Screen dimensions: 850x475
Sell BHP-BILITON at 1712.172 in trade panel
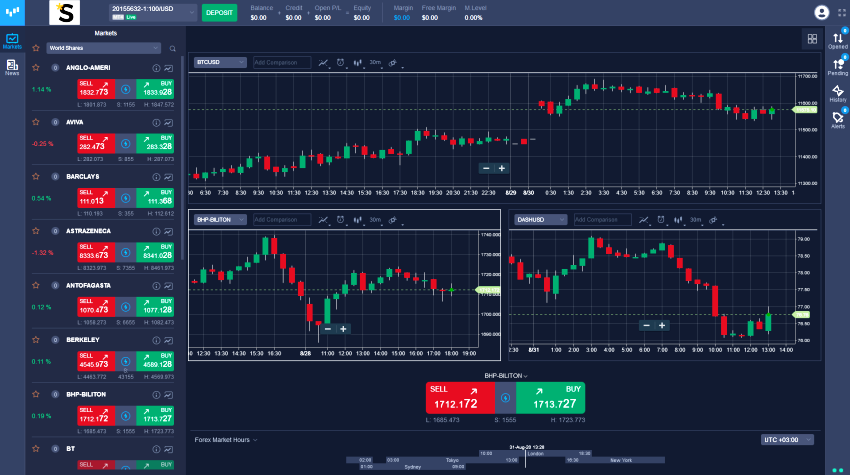click(460, 398)
